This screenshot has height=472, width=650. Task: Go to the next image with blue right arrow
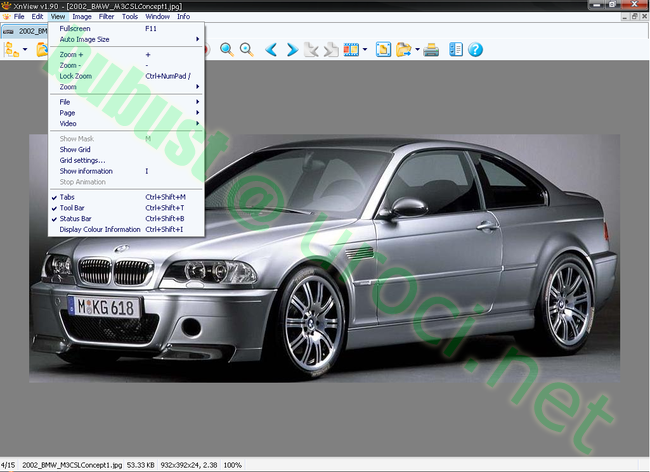tap(292, 50)
